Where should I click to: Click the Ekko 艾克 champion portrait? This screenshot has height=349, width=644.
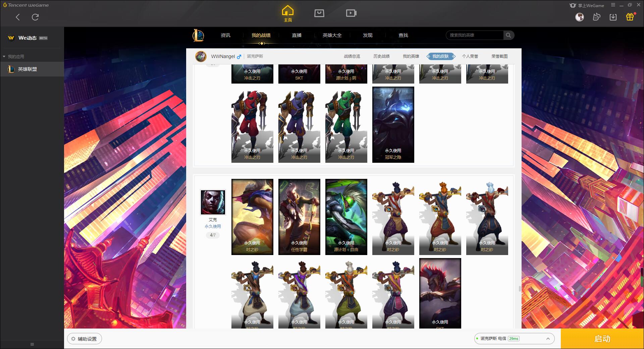213,202
